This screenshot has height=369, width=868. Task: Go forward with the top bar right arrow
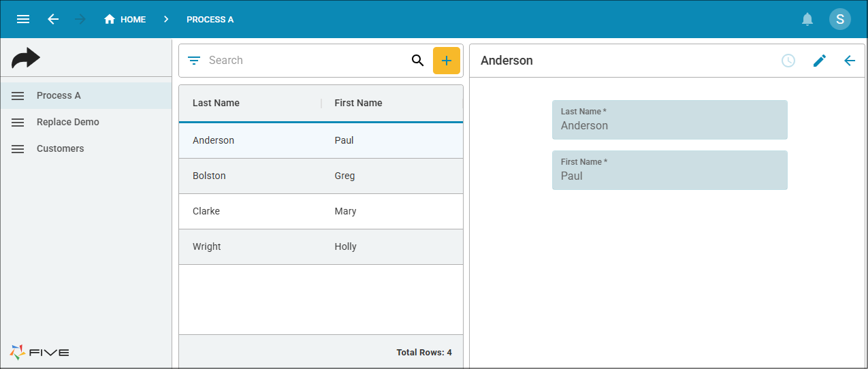tap(80, 19)
